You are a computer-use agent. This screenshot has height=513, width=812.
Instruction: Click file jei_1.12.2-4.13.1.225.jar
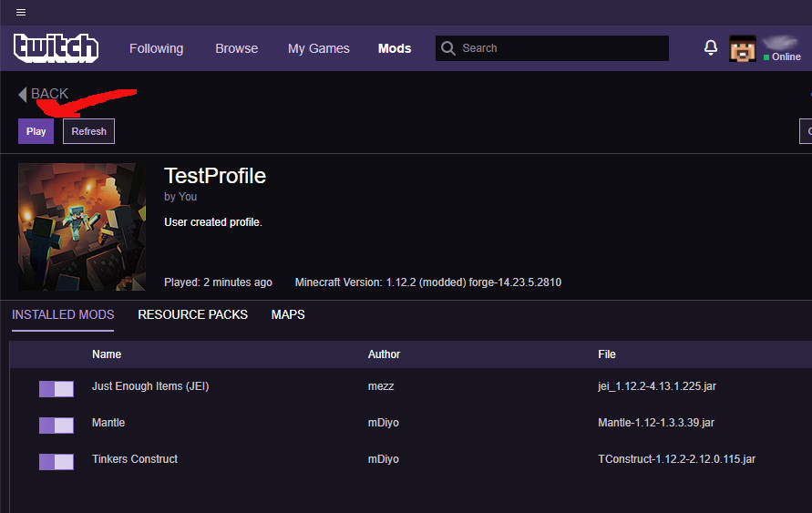coord(657,386)
